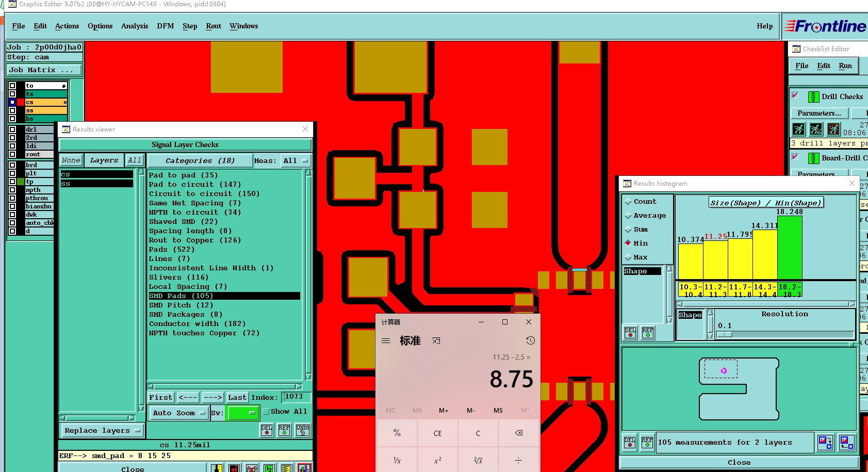The width and height of the screenshot is (868, 472).
Task: Click DEL icon under Shape list in histogram
Action: click(x=630, y=333)
